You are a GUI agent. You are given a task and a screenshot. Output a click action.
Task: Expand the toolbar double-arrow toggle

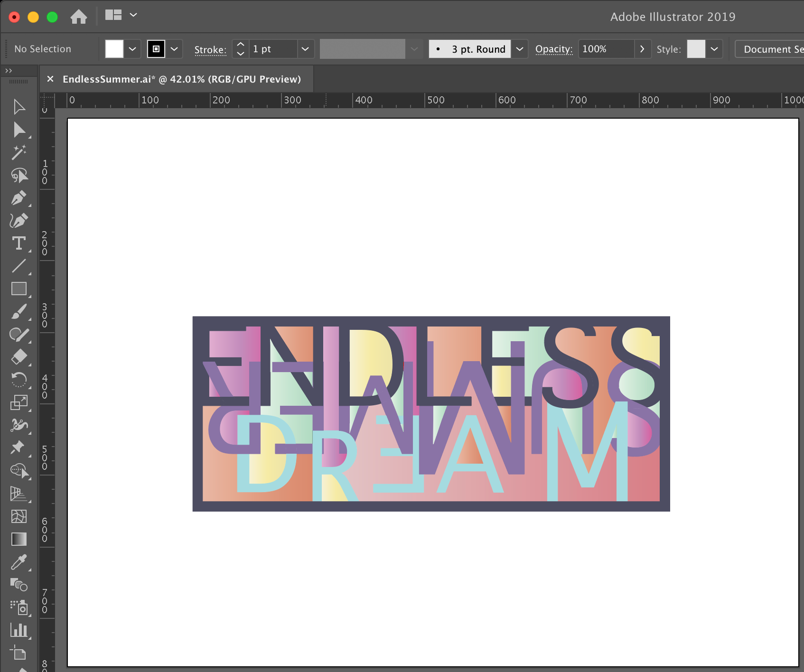click(9, 71)
